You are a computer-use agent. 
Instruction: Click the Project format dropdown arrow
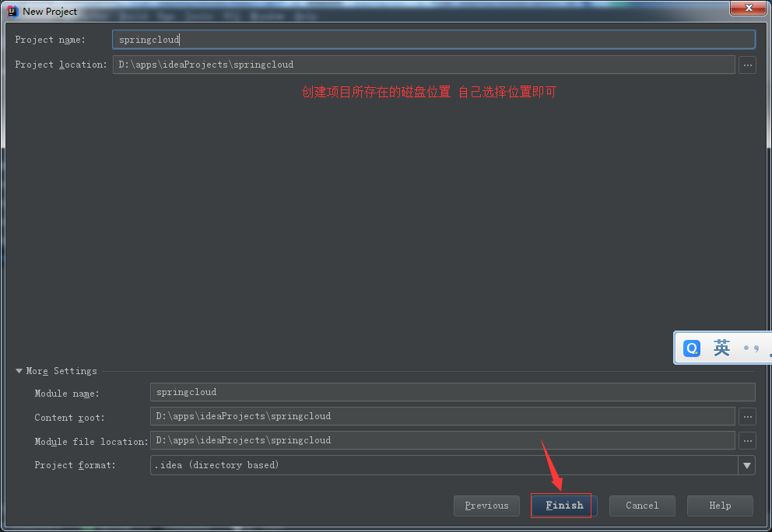click(747, 466)
